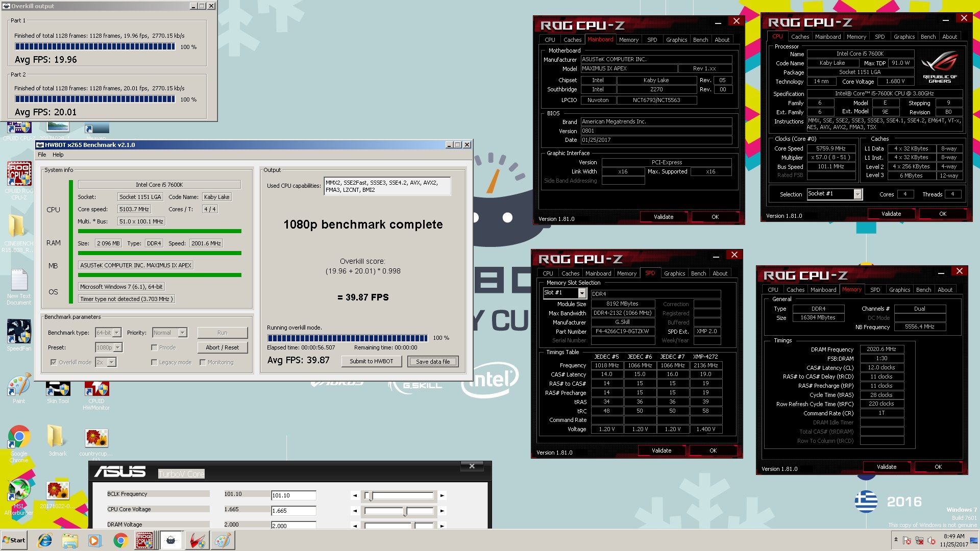The image size is (980, 551).
Task: Open CPUID HWMonitor desktop shortcut
Action: tap(96, 395)
